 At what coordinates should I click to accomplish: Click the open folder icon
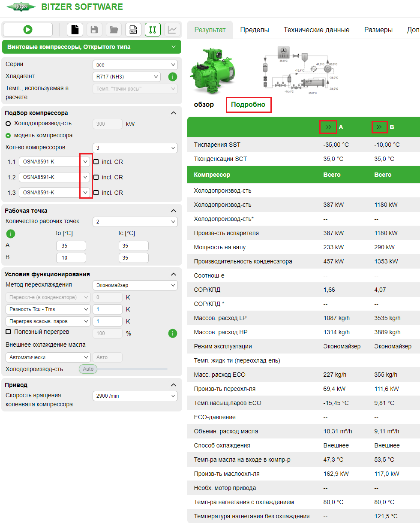pos(114,30)
